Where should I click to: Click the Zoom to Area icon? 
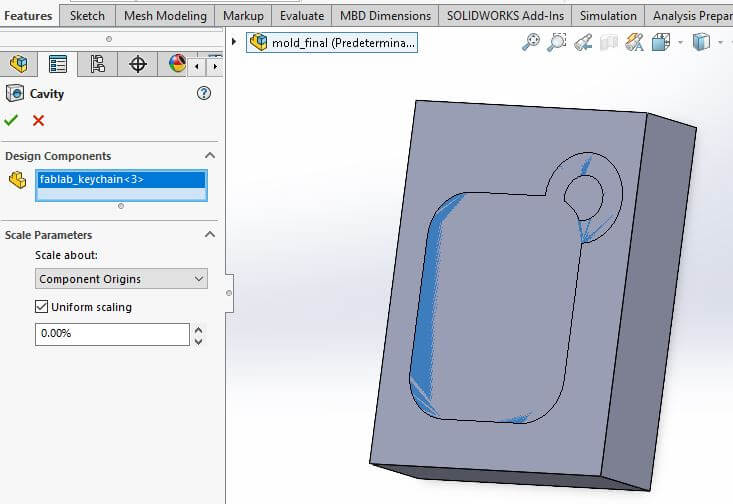click(557, 42)
